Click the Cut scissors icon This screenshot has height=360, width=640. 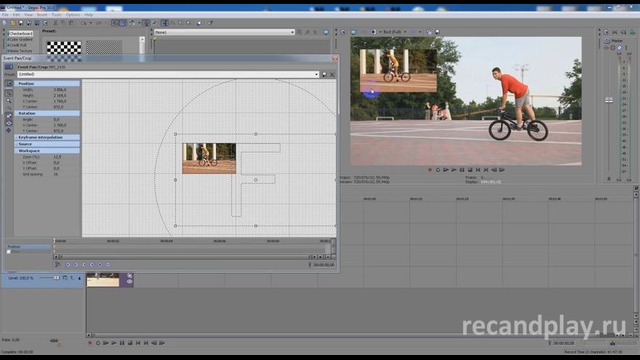[56, 23]
